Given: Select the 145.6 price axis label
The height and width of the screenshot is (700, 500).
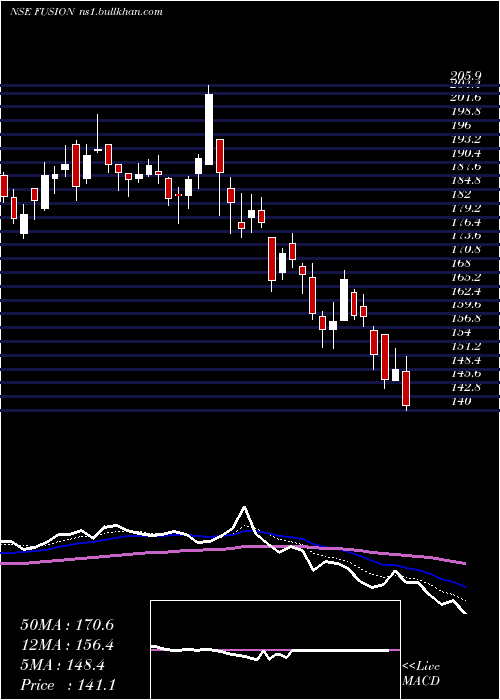Looking at the screenshot, I should point(466,374).
